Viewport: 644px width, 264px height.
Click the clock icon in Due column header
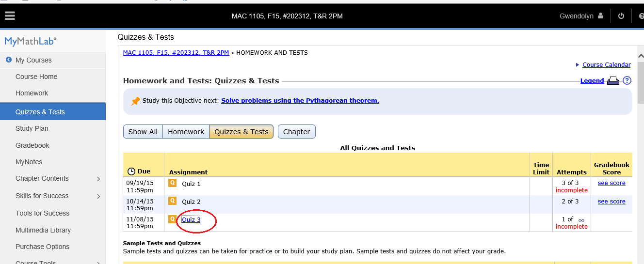tap(131, 171)
